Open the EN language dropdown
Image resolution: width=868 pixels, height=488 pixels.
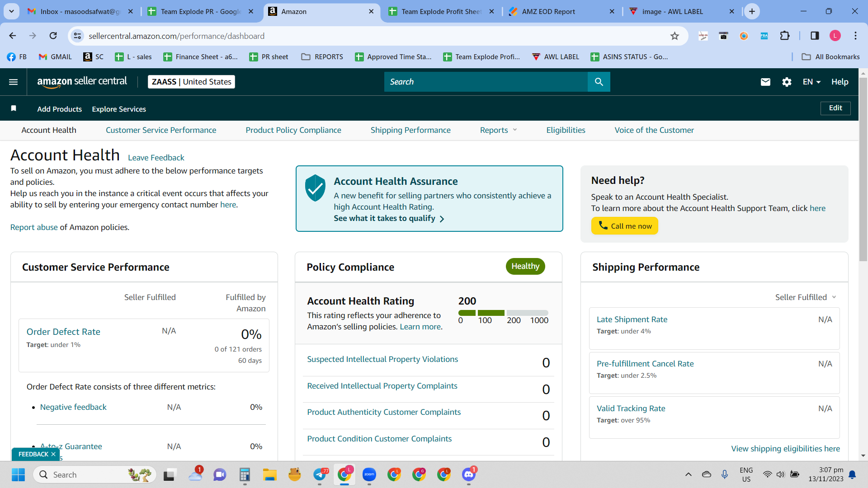point(811,82)
